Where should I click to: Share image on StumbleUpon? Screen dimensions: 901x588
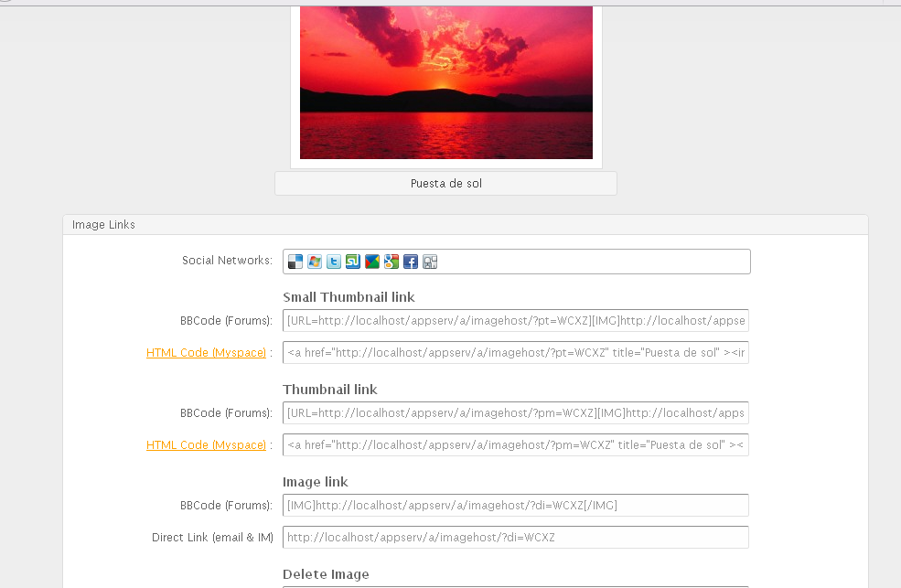click(x=353, y=262)
